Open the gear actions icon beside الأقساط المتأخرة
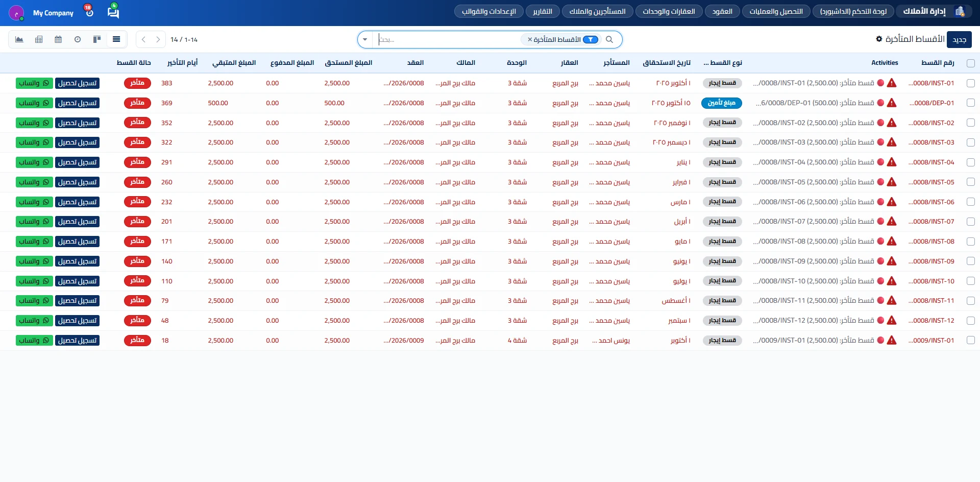The height and width of the screenshot is (482, 980). (879, 39)
